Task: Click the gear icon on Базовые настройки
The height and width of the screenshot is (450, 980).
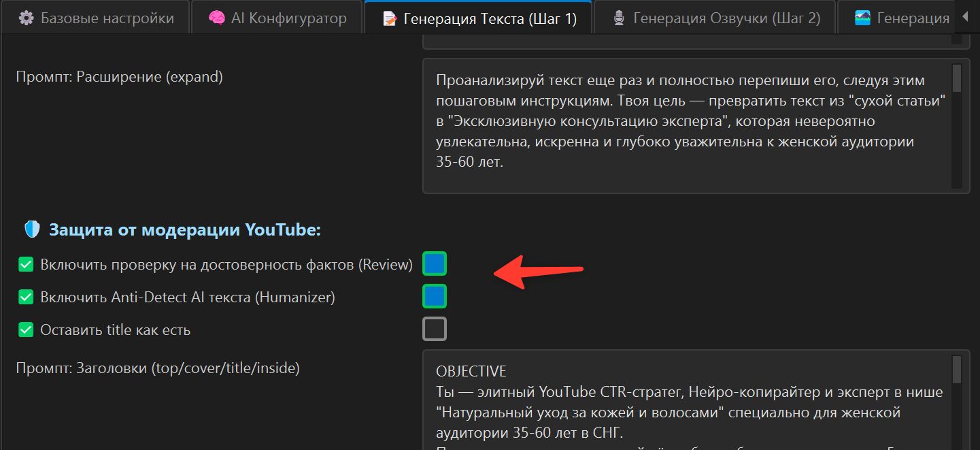Action: 26,18
